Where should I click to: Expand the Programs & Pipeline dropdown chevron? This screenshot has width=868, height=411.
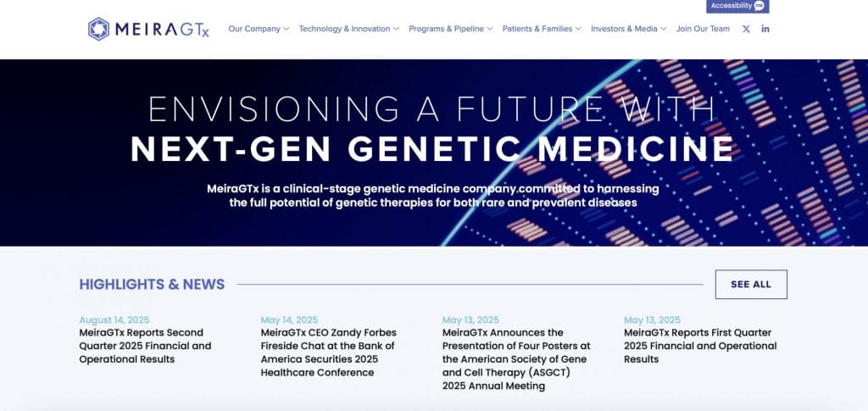pyautogui.click(x=491, y=29)
